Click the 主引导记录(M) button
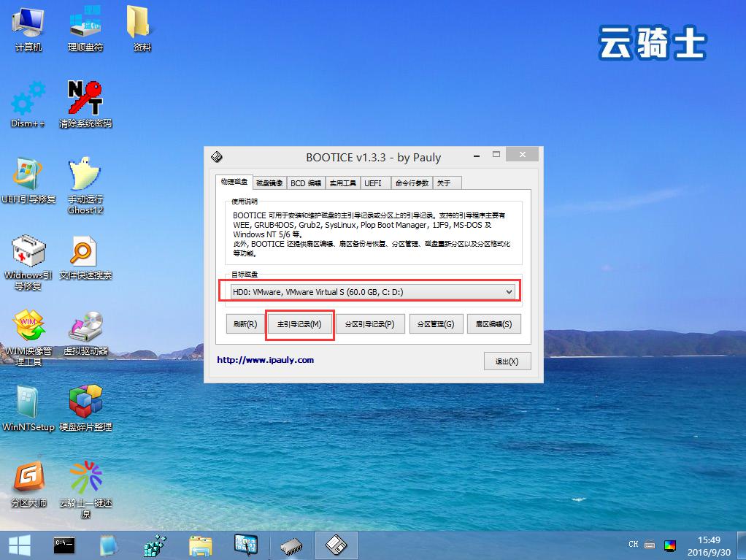This screenshot has height=560, width=746. click(x=299, y=323)
